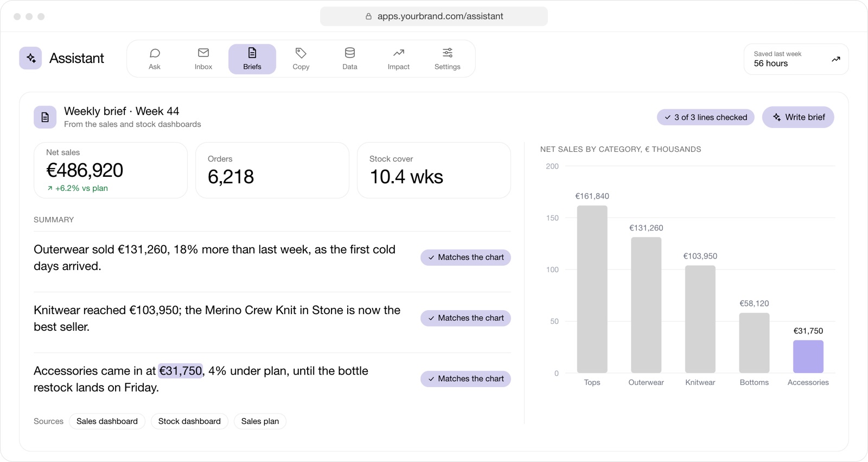
Task: Click the Tops bar in the chart
Action: click(x=592, y=289)
